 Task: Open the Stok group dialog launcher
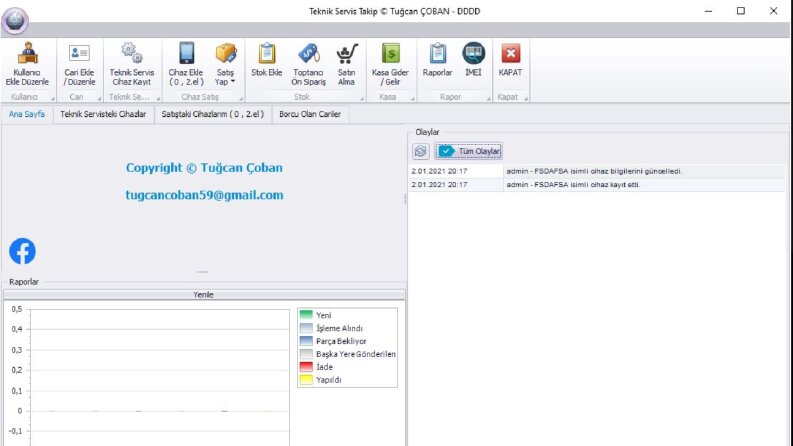pyautogui.click(x=362, y=99)
